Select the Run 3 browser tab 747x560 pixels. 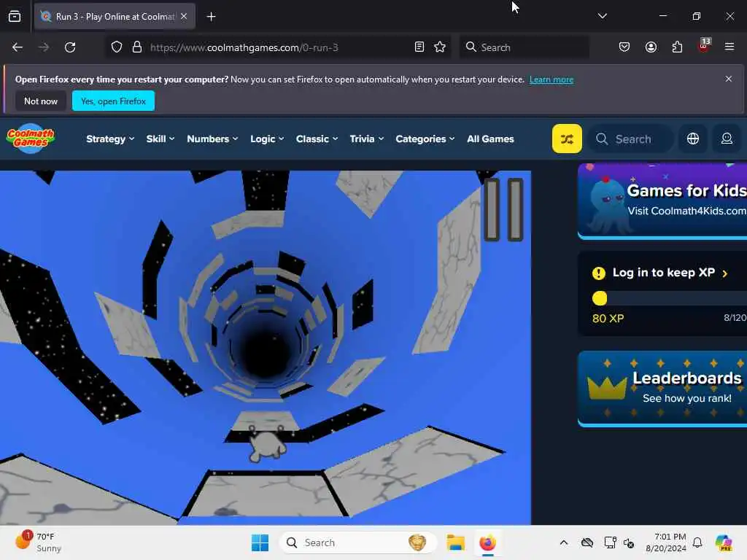[x=115, y=16]
